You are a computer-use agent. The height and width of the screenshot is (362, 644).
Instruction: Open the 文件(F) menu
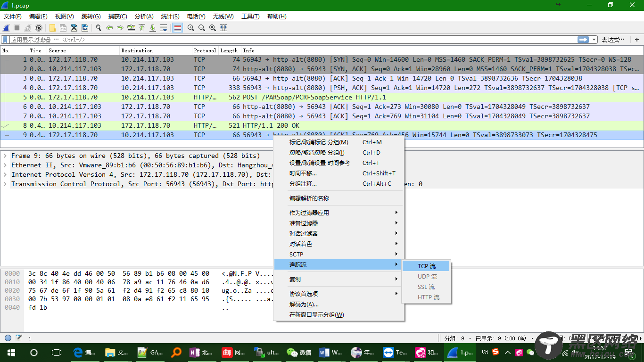click(13, 16)
